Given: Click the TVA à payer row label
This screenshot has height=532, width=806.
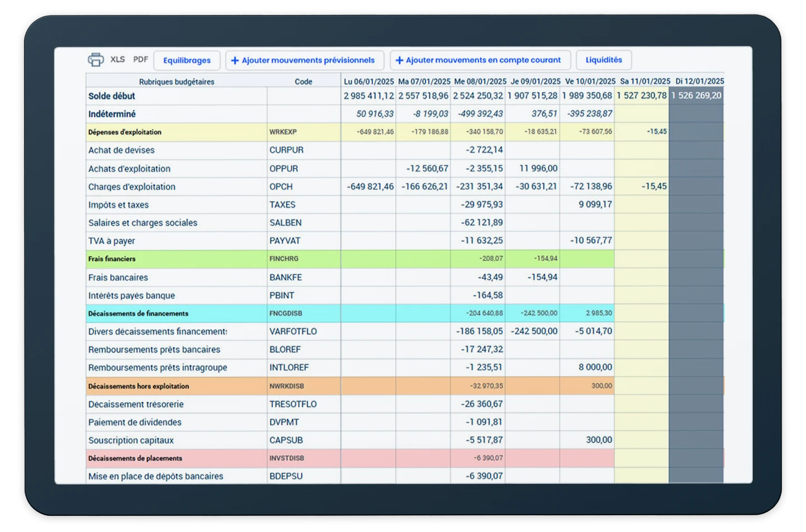Looking at the screenshot, I should point(112,241).
